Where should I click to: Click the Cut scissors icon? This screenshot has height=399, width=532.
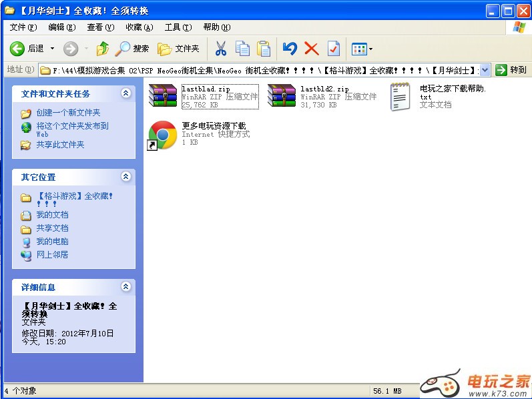point(221,49)
